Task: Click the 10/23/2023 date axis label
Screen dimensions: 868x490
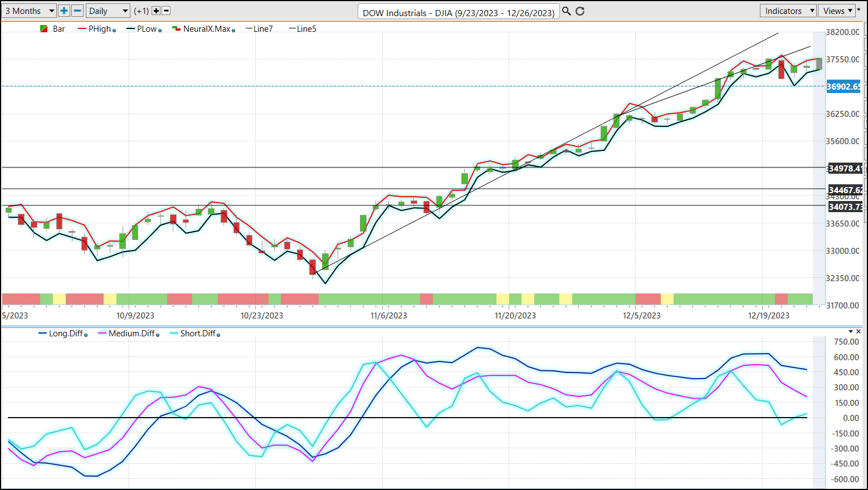Action: (262, 316)
